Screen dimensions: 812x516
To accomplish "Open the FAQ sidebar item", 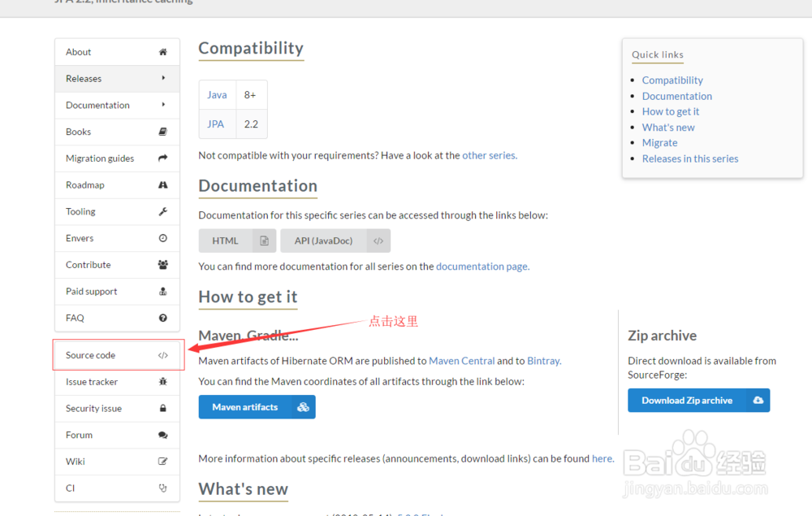I will pos(117,318).
